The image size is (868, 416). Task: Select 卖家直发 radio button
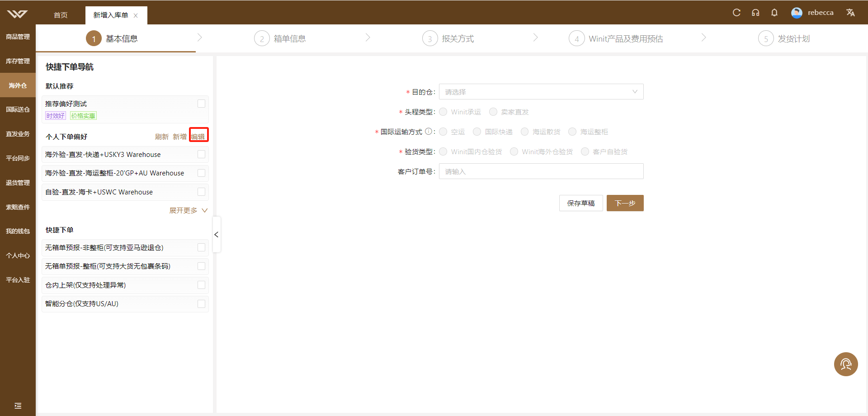[493, 112]
